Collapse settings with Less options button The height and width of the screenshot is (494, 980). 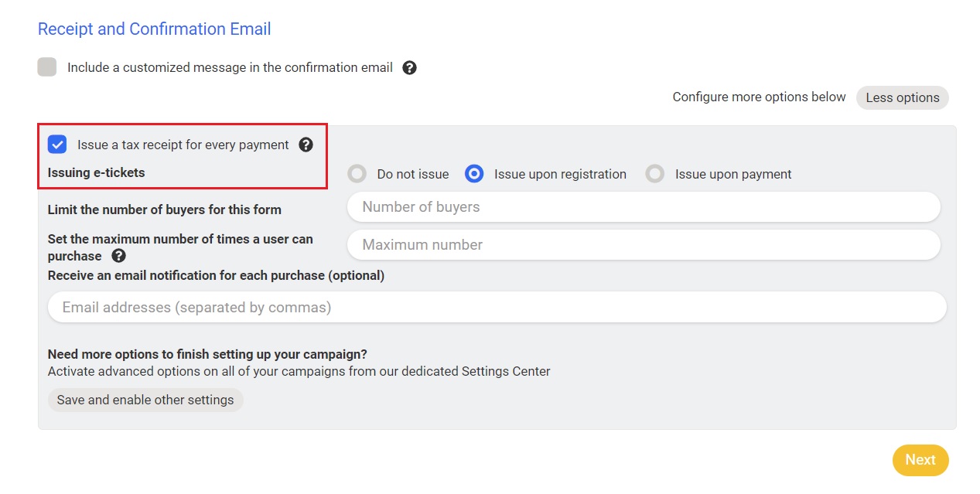tap(902, 97)
